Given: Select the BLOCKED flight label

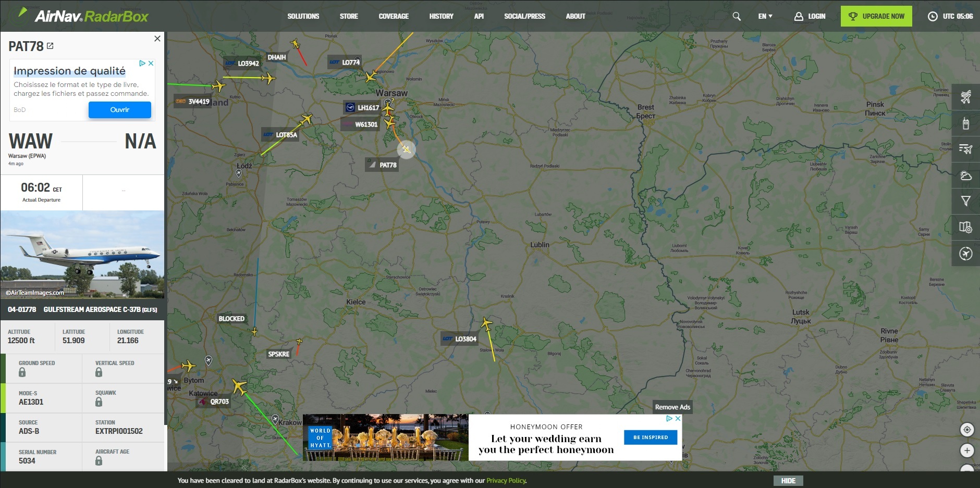Looking at the screenshot, I should (231, 319).
